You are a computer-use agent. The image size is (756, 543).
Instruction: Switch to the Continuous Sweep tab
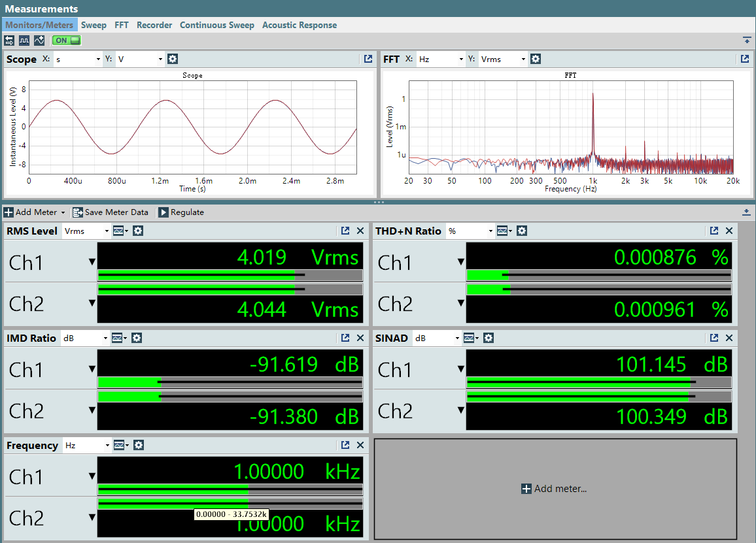point(217,25)
